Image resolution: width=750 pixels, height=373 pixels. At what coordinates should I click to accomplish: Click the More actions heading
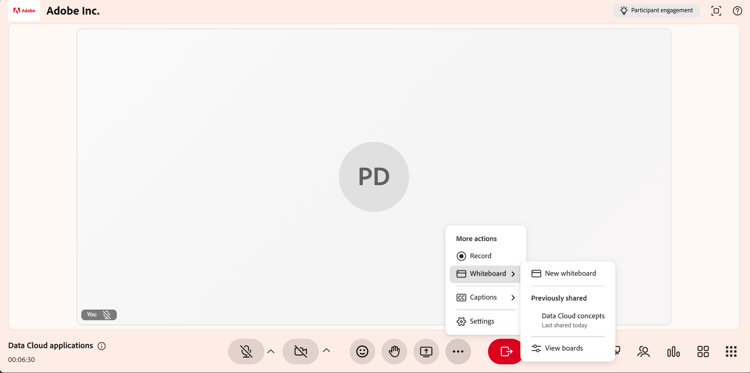click(476, 239)
